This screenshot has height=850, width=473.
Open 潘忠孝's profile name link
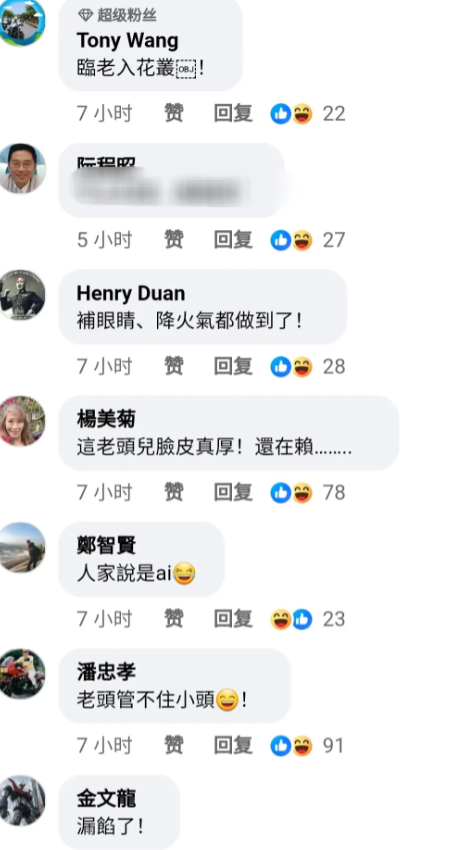[x=106, y=672]
